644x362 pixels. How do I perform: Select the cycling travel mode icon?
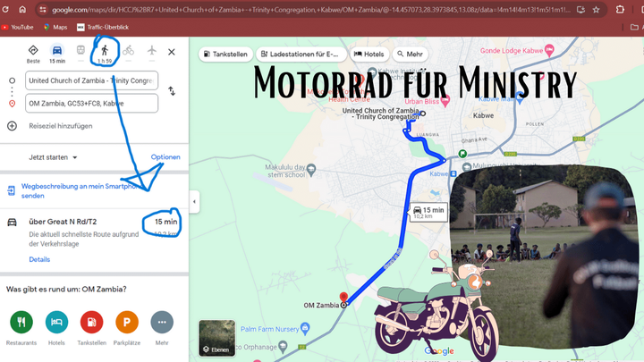click(x=128, y=50)
